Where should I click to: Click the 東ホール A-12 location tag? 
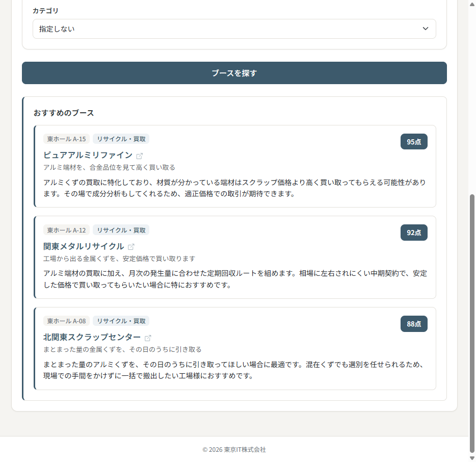tap(66, 230)
